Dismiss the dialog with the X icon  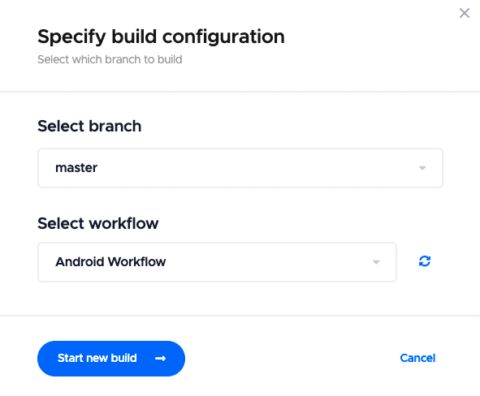[464, 13]
